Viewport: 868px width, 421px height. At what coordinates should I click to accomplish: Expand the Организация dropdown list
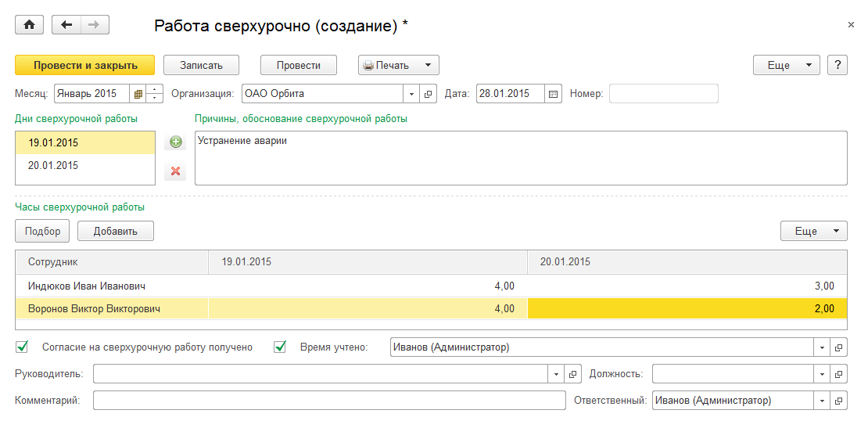tap(412, 94)
